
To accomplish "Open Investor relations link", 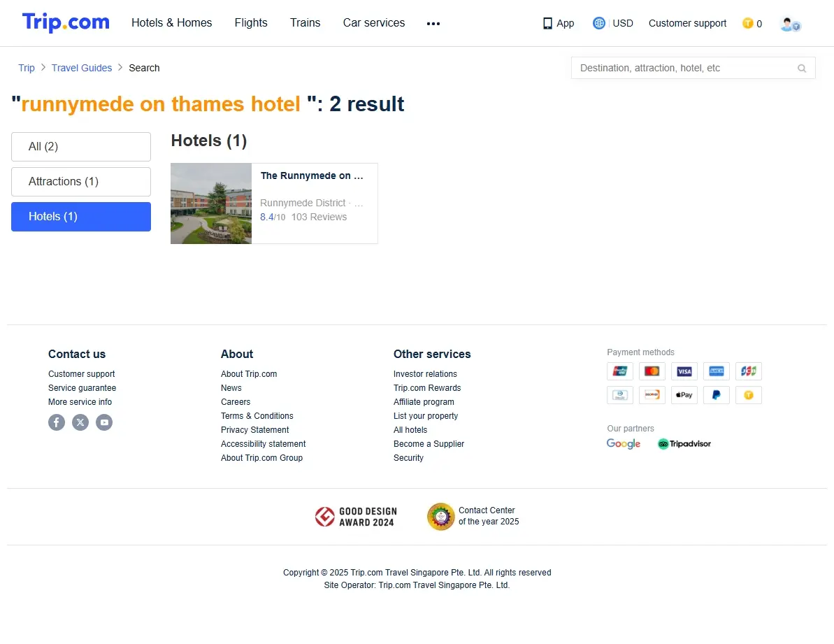I will tap(425, 374).
